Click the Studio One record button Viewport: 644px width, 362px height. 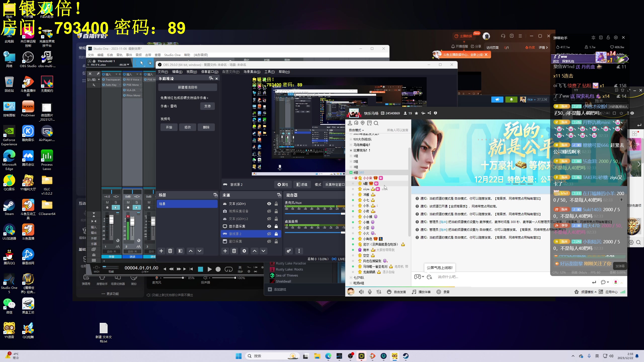pos(218,269)
